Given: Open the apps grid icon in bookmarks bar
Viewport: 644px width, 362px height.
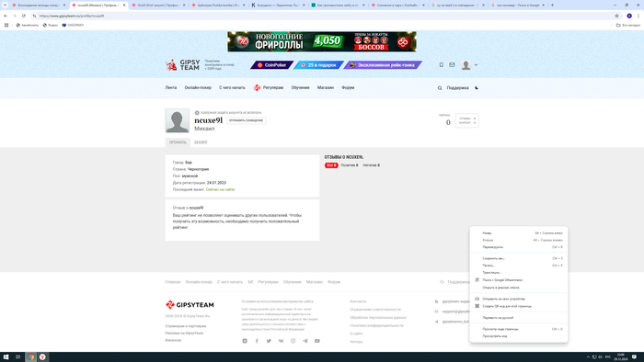Looking at the screenshot, I should point(6,25).
